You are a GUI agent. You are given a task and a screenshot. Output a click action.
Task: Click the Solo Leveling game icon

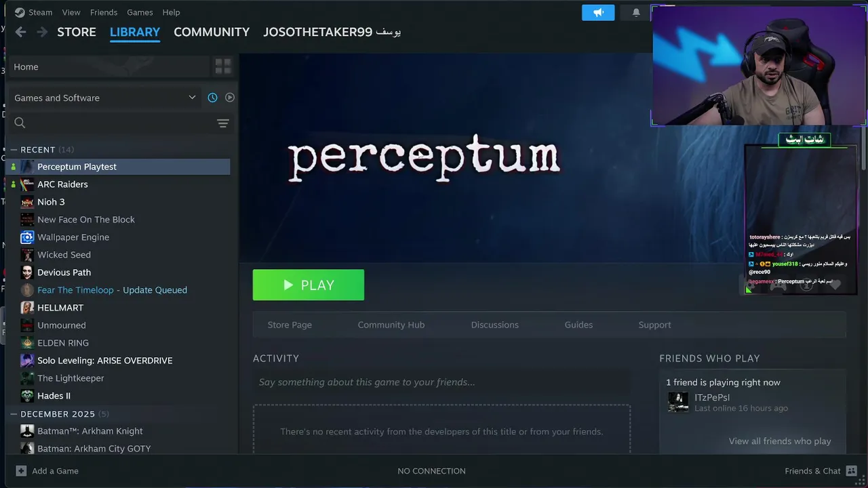(x=27, y=361)
